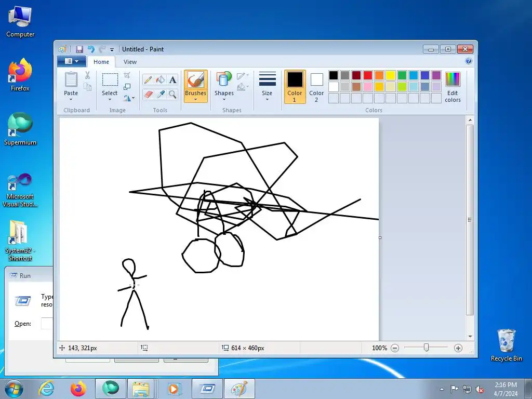Viewport: 532px width, 399px height.
Task: Expand the Select dropdown arrow
Action: (110, 99)
